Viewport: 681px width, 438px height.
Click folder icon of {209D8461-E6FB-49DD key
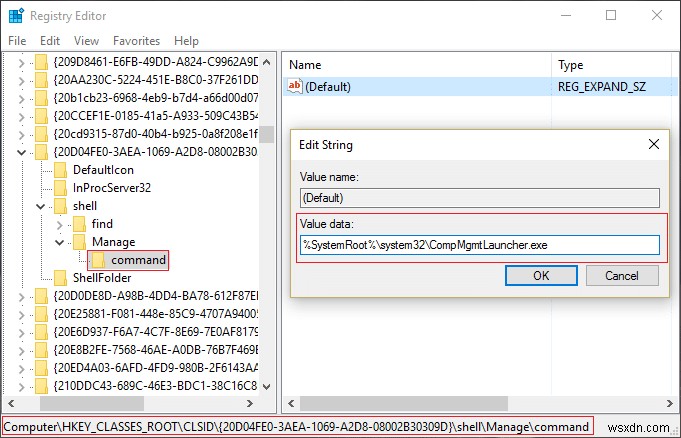(41, 62)
